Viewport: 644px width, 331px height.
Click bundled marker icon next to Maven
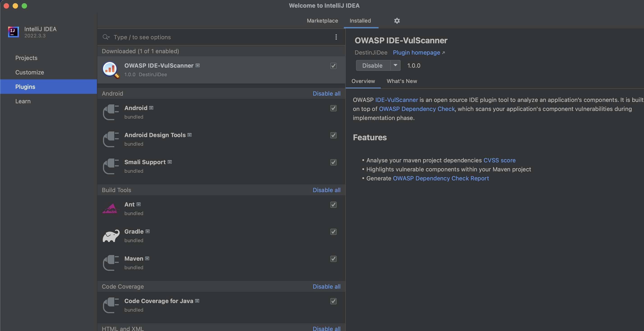147,258
